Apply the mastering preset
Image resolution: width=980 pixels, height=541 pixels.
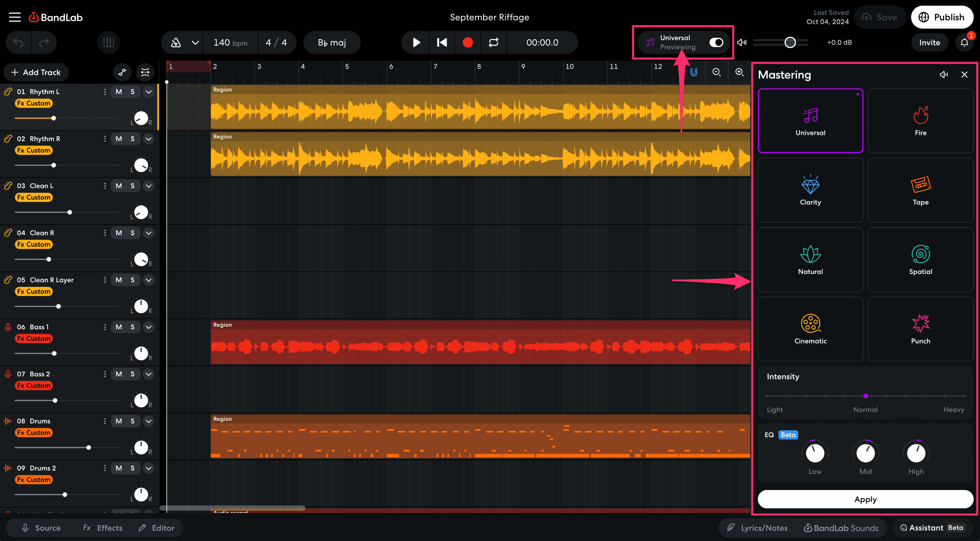(865, 499)
